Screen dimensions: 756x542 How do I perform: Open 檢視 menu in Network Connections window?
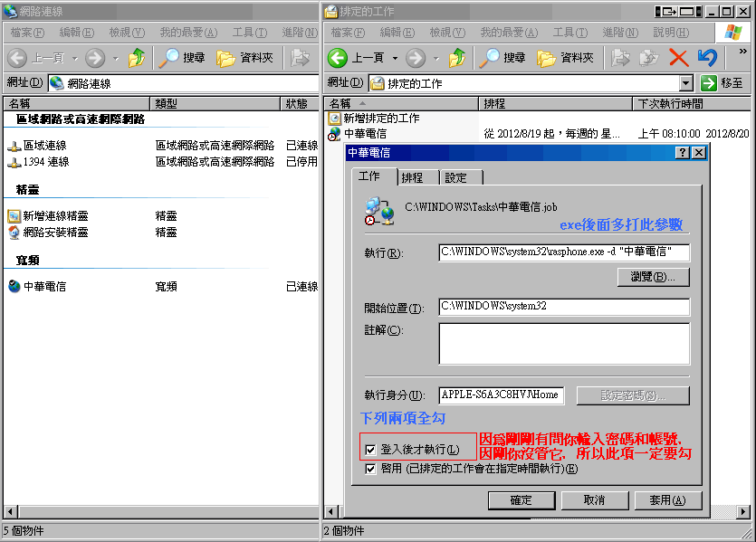[127, 33]
